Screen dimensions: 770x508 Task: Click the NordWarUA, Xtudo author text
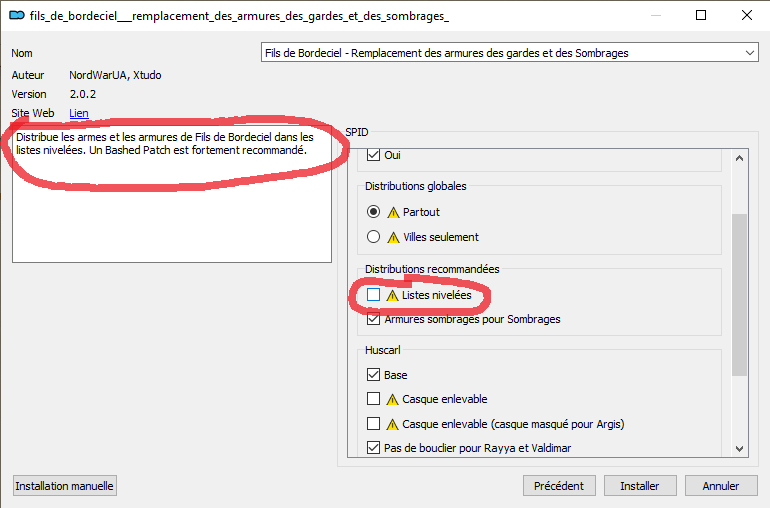pyautogui.click(x=115, y=75)
